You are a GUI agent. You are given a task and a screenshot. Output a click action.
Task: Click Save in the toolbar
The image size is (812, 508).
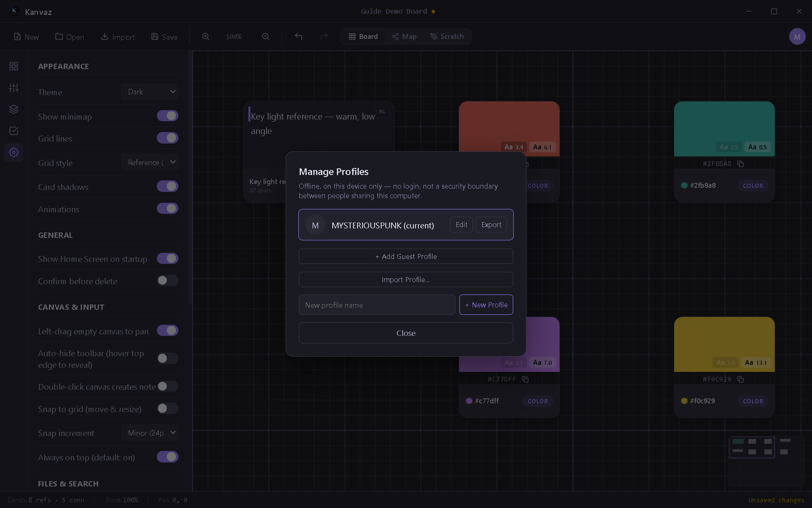click(164, 37)
